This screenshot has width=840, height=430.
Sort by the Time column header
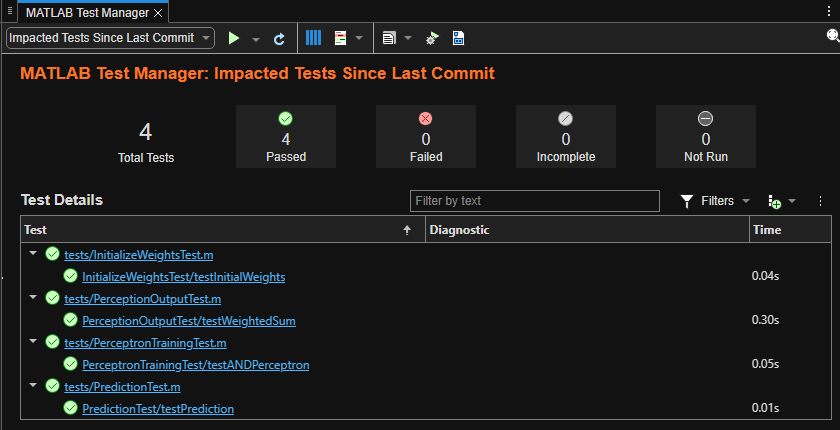pyautogui.click(x=788, y=229)
